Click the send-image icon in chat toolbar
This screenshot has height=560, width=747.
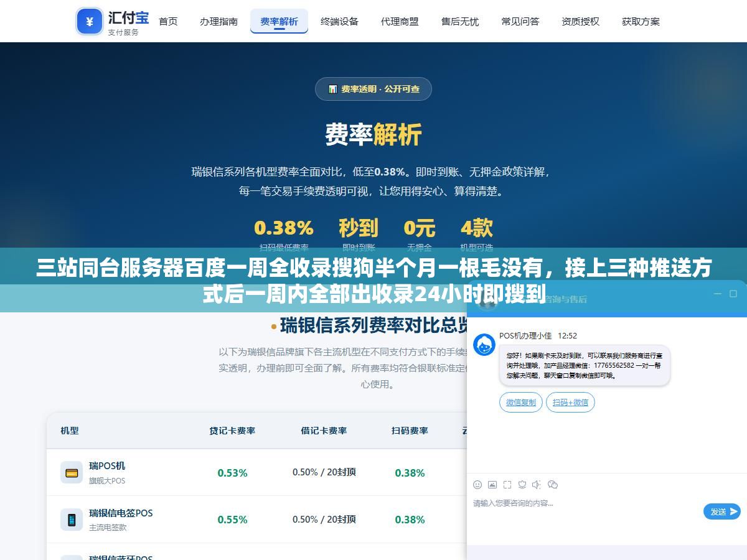pyautogui.click(x=492, y=484)
